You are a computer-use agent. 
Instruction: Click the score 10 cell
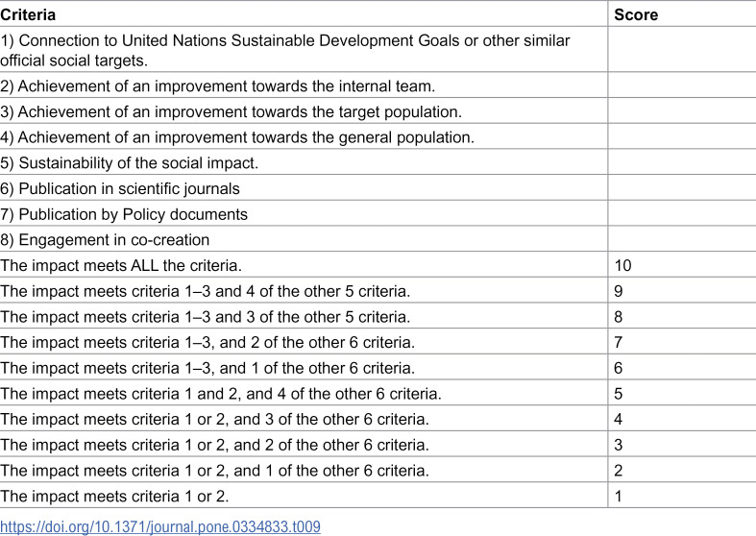click(x=682, y=264)
